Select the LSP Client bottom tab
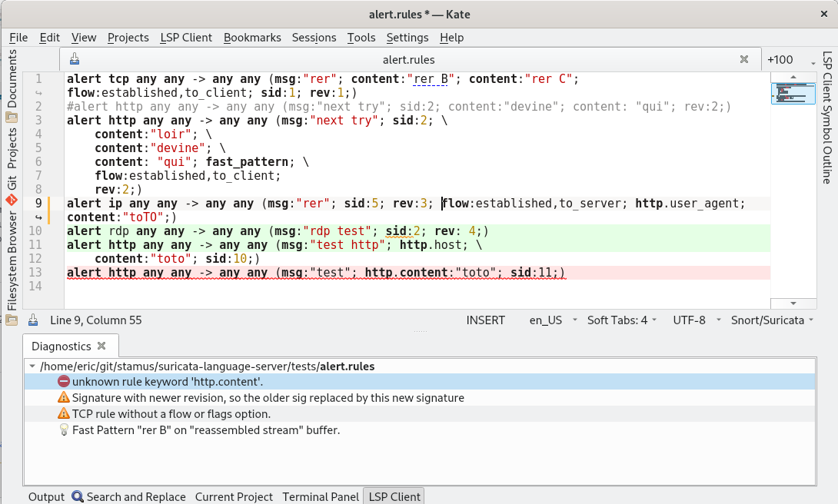The image size is (838, 504). pos(394,496)
